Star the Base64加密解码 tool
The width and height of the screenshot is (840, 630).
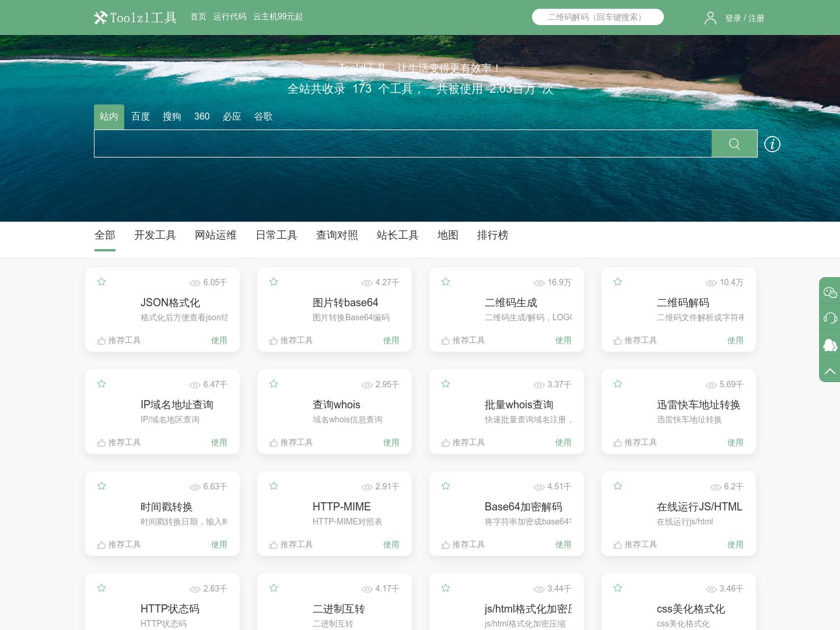[x=446, y=486]
